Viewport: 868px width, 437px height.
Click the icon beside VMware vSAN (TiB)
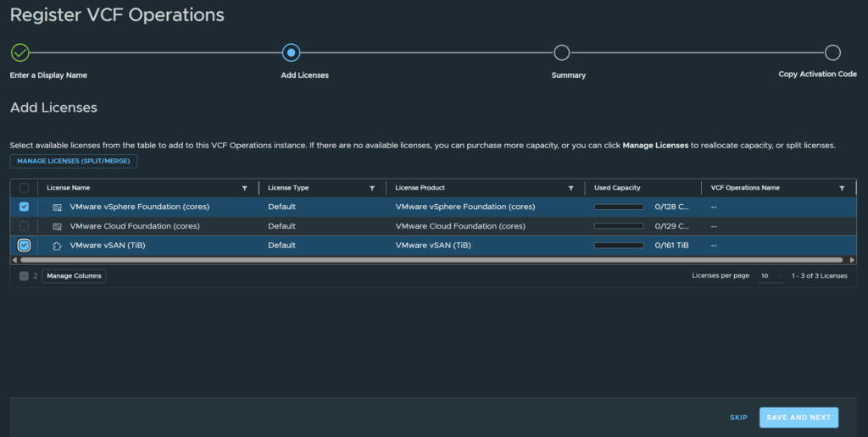(x=57, y=246)
